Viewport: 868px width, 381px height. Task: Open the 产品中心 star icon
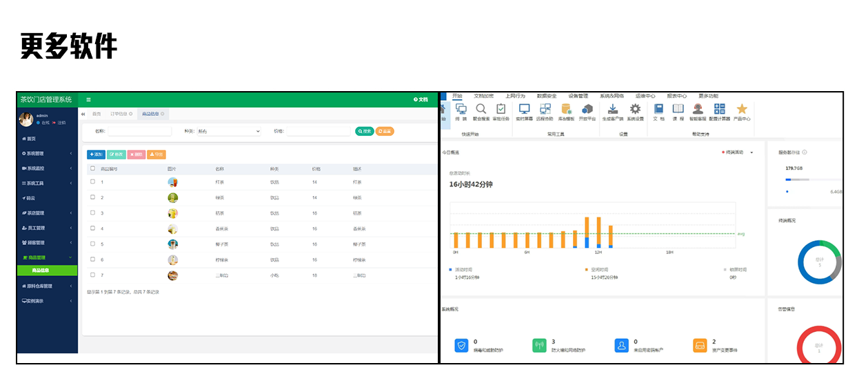coord(742,110)
